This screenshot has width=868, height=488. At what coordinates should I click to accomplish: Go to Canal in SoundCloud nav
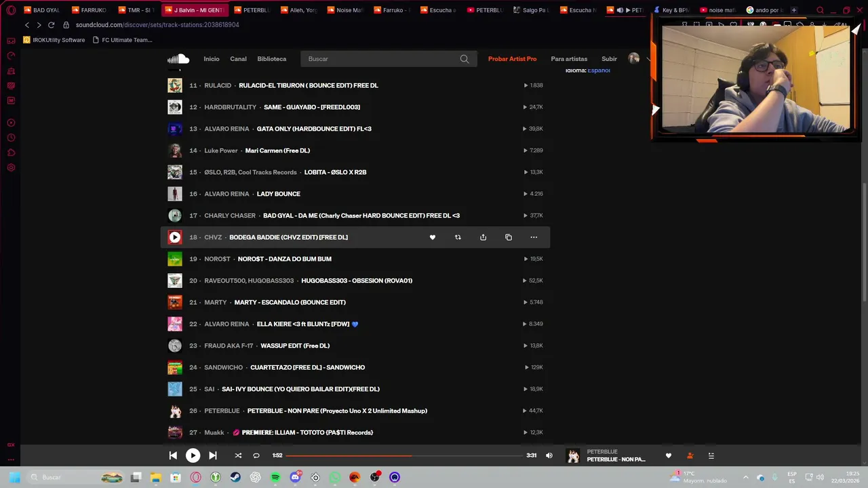(238, 59)
